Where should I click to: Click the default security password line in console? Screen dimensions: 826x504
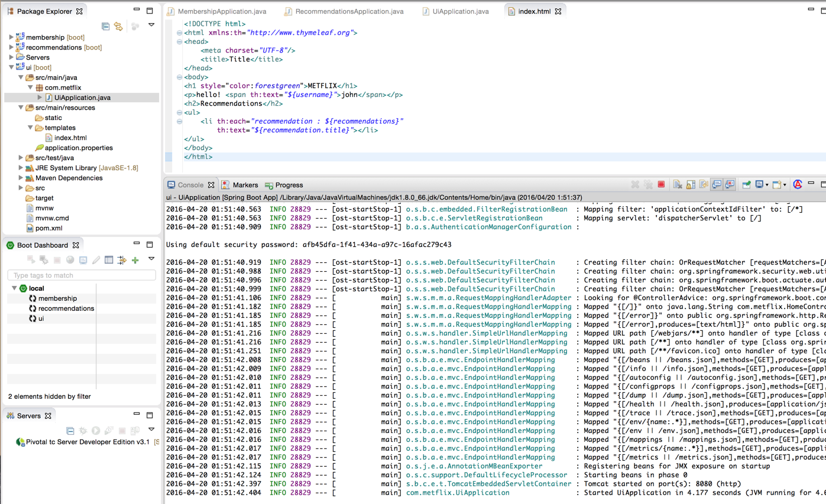(309, 245)
